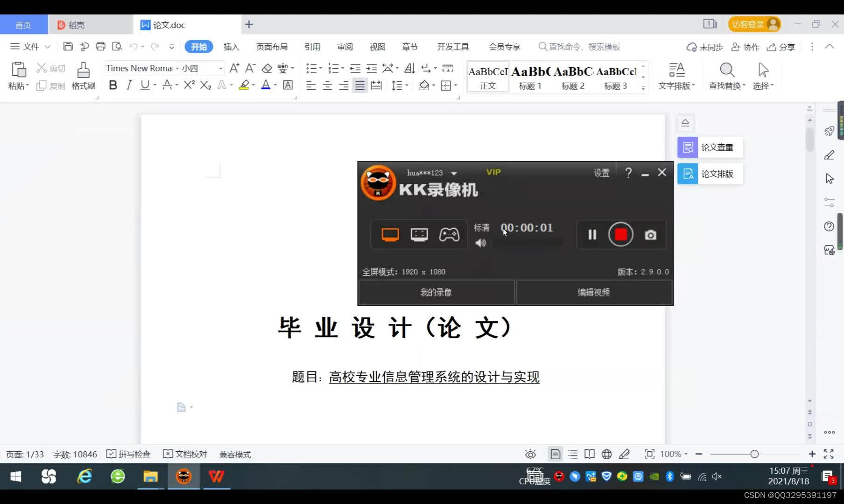Decrease indent level
This screenshot has width=844, height=504.
(x=355, y=69)
